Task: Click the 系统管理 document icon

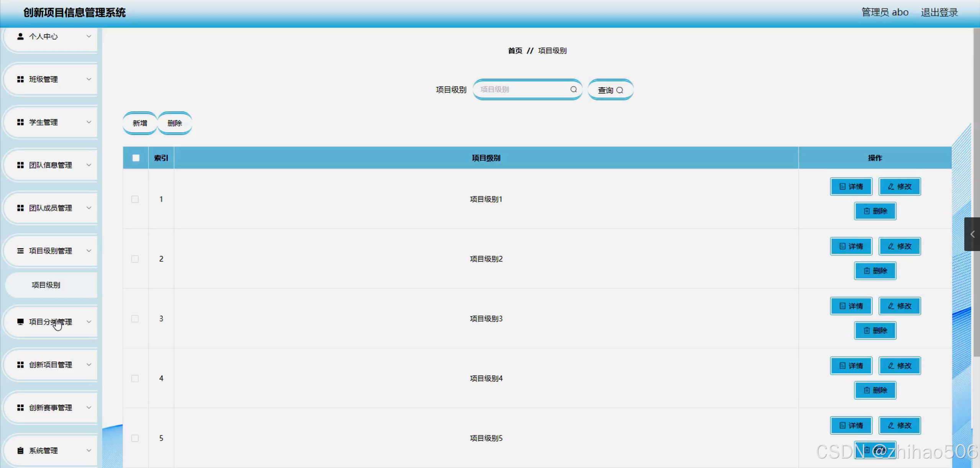Action: click(x=20, y=450)
